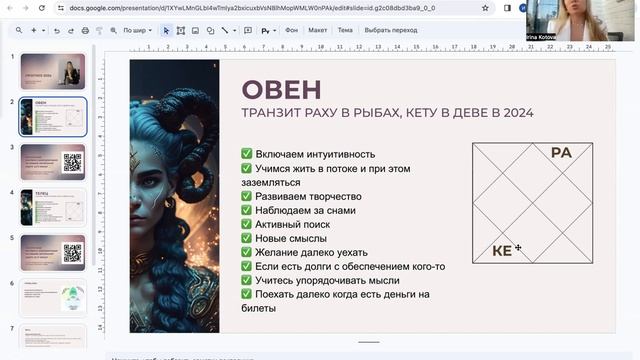Click the browser forward arrow
The width and height of the screenshot is (640, 360).
(26, 8)
